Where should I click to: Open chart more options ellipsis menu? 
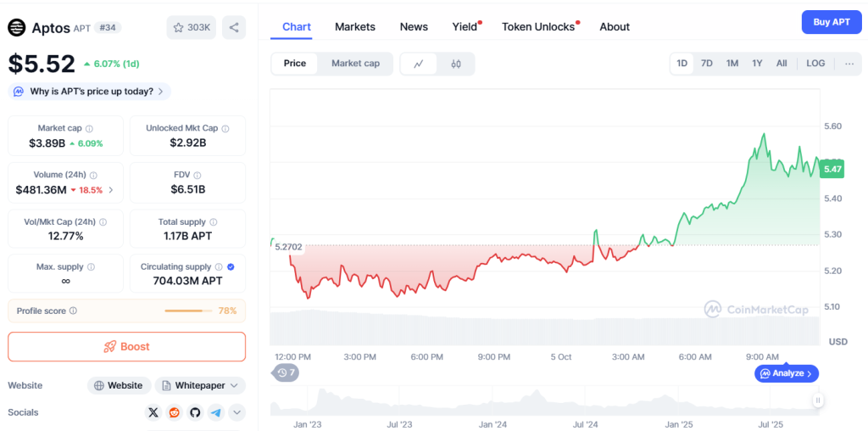point(849,64)
